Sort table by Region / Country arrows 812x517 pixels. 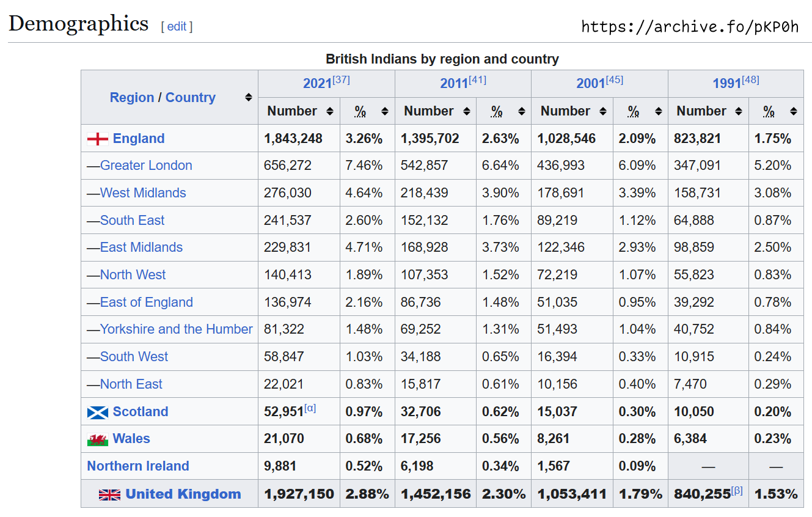pos(249,97)
